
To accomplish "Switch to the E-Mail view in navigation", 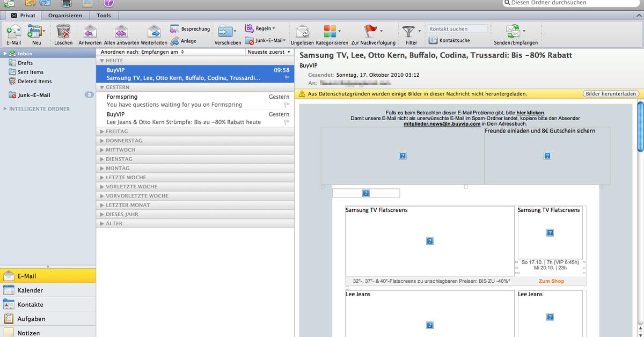I will 48,276.
